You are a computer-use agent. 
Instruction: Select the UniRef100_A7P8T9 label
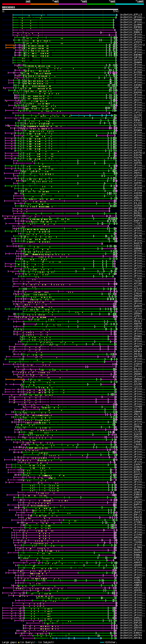(x=131, y=42)
